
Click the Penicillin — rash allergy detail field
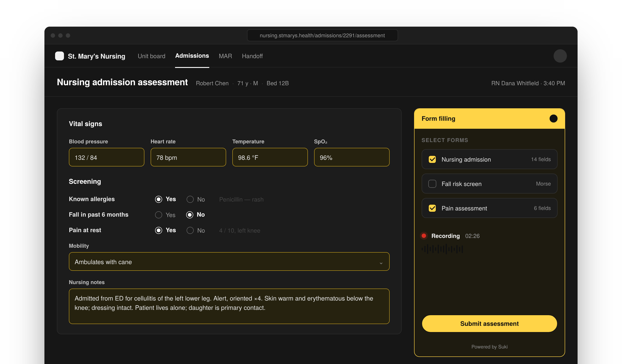(x=241, y=199)
